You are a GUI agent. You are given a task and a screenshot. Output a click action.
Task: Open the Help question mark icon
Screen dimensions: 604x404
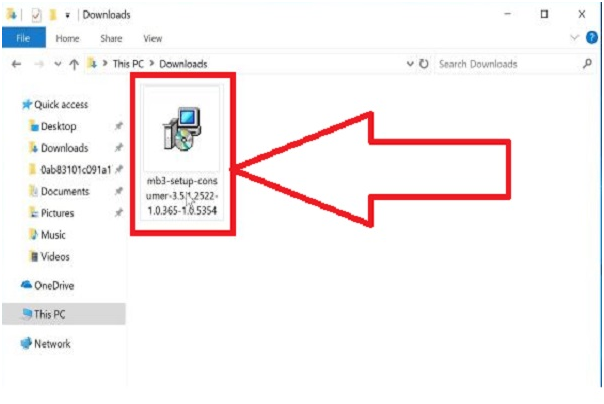click(592, 38)
